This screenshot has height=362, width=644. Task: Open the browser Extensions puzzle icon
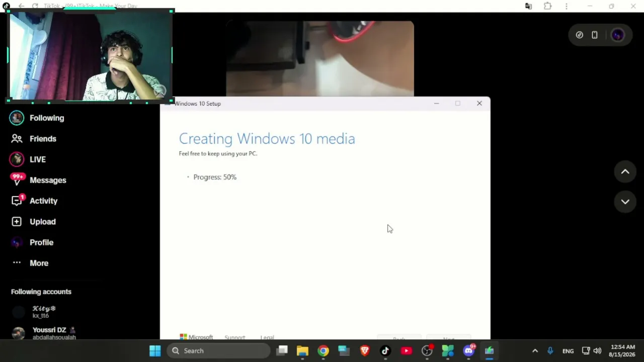point(547,6)
